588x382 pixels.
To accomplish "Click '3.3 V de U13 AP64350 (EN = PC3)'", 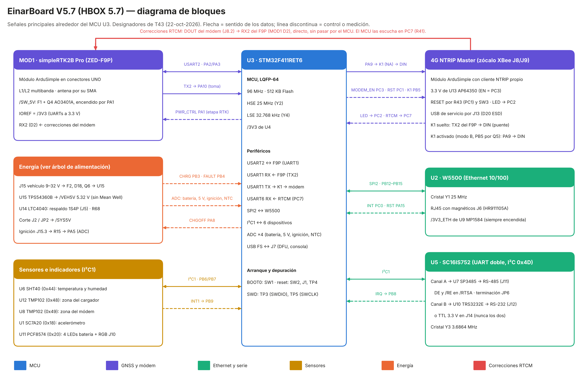I will [466, 91].
